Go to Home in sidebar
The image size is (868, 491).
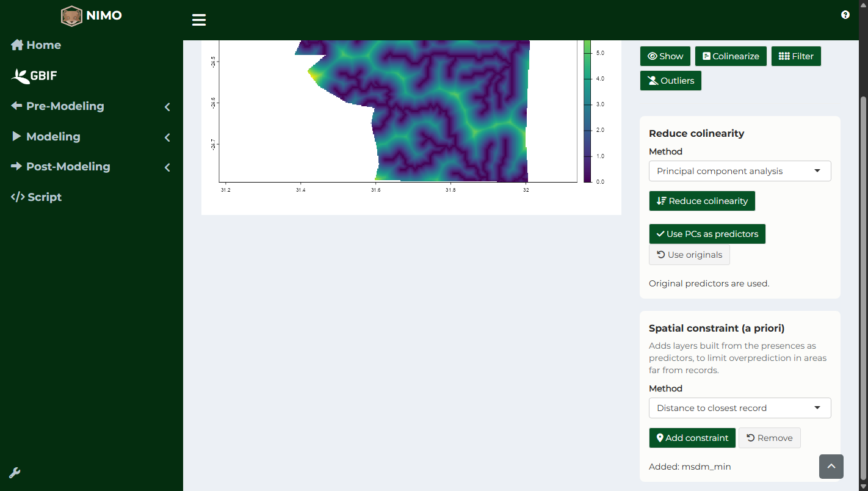pyautogui.click(x=36, y=45)
